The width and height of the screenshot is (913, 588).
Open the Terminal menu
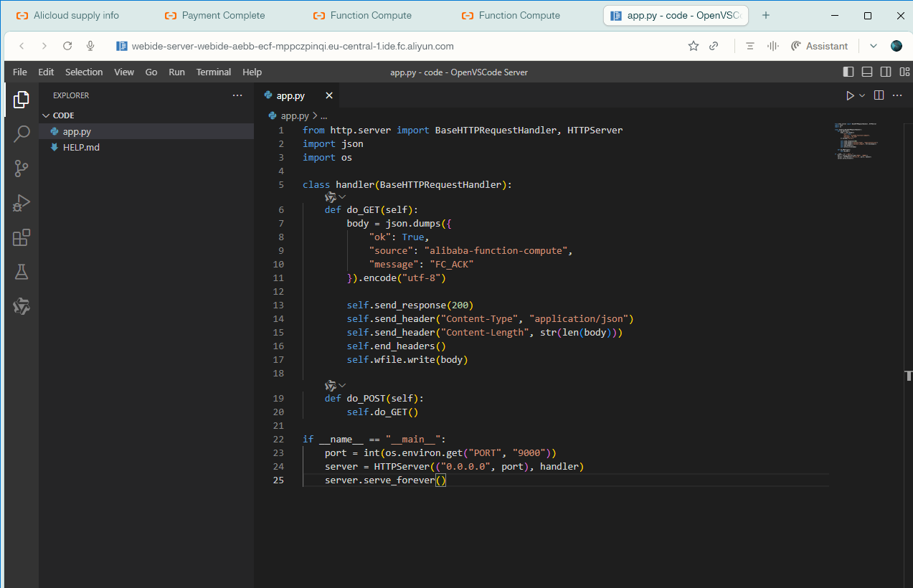pos(214,72)
